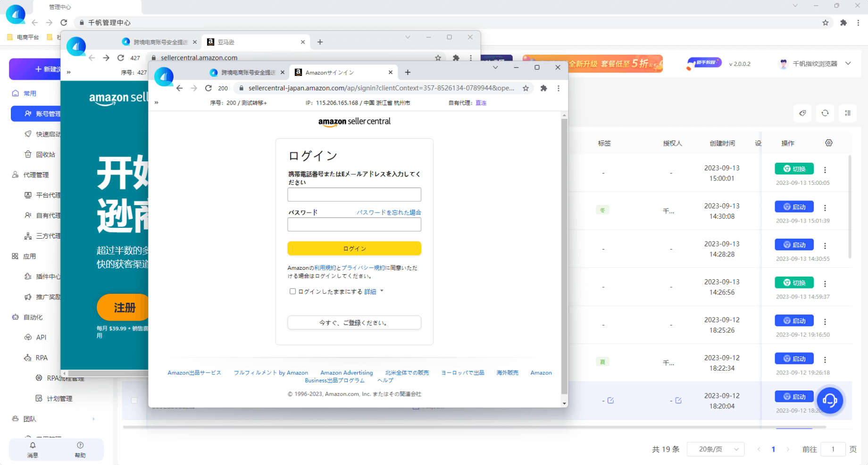
Task: Open API under 自动化
Action: coord(35,337)
